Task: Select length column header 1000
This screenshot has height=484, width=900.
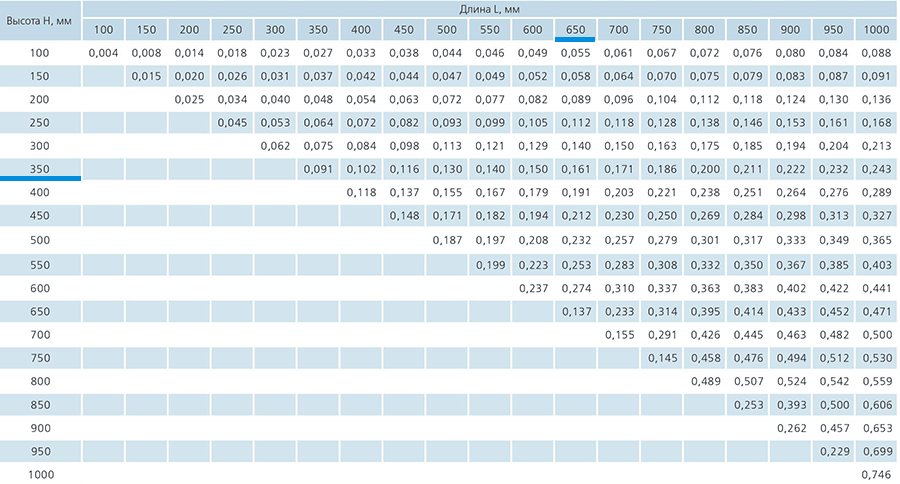Action: (876, 30)
